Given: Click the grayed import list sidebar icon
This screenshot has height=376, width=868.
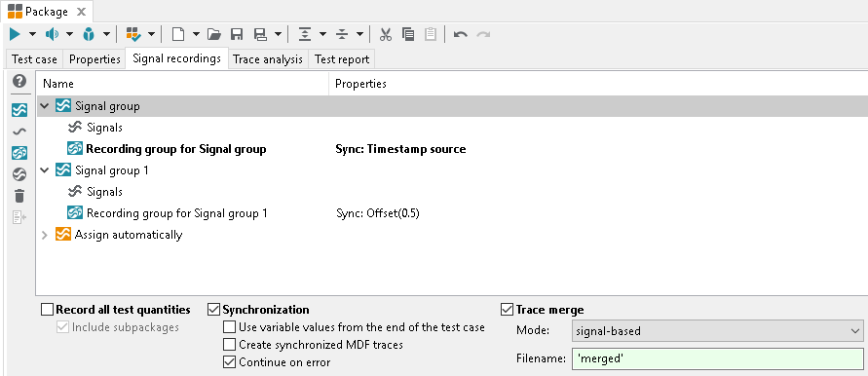Looking at the screenshot, I should click(19, 217).
